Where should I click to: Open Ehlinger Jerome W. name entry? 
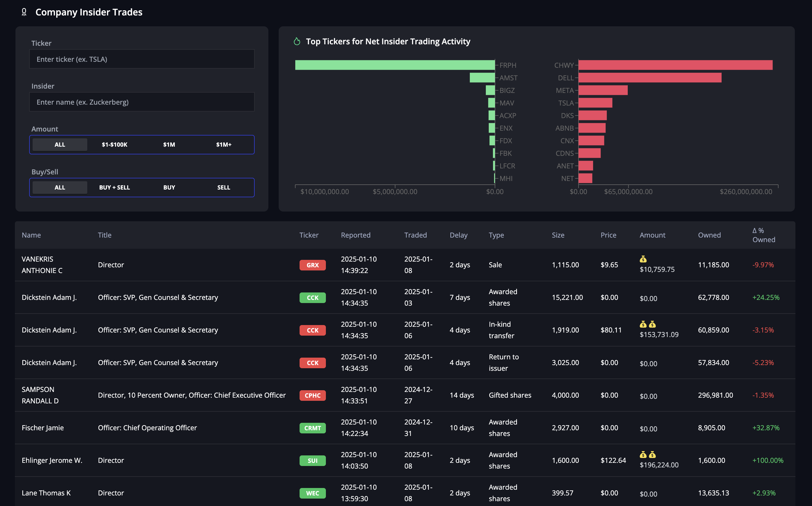coord(52,461)
